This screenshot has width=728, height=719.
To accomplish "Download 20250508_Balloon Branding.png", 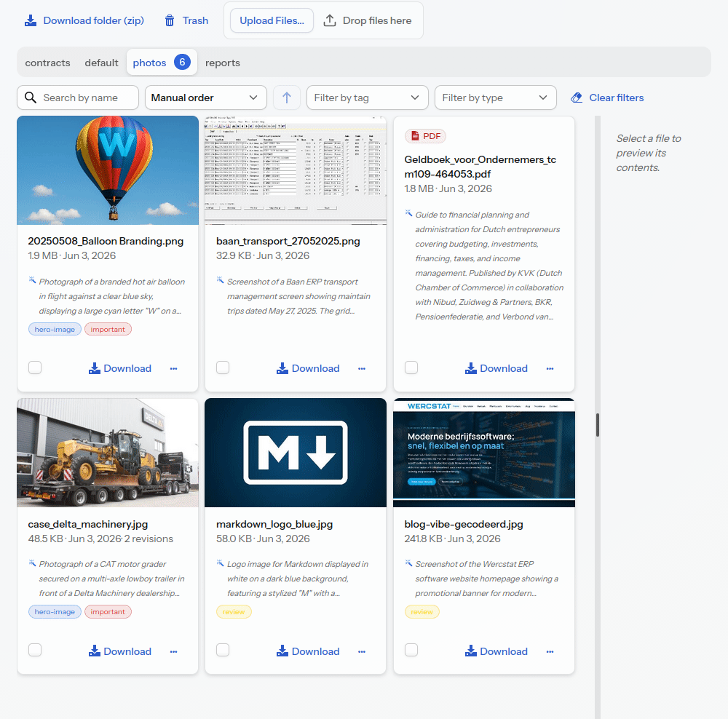I will [120, 368].
